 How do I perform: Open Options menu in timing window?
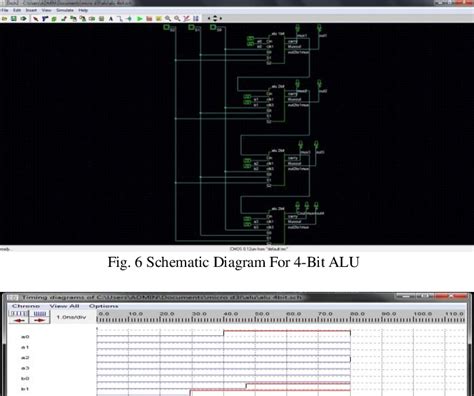coord(103,306)
